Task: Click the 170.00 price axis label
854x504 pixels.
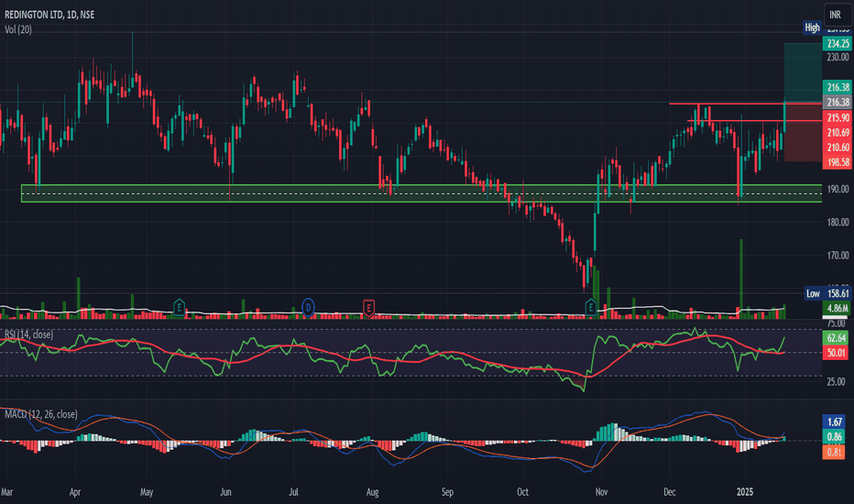Action: pyautogui.click(x=838, y=255)
